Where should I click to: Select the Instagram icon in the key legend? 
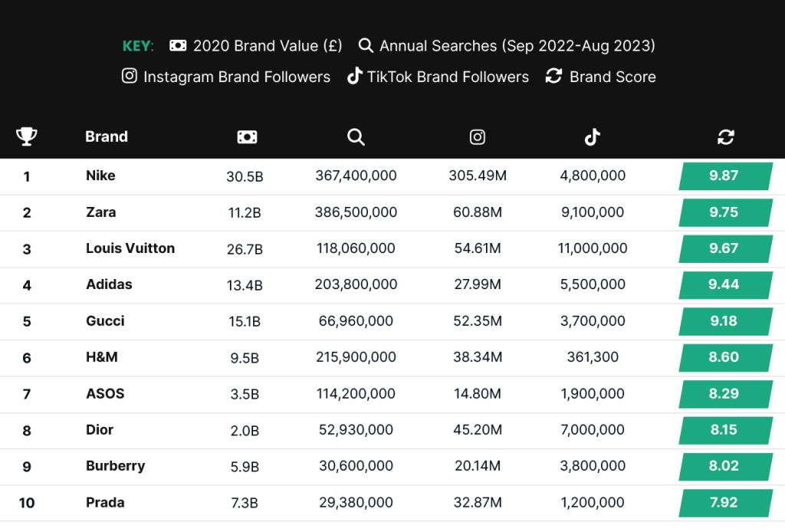[x=129, y=76]
